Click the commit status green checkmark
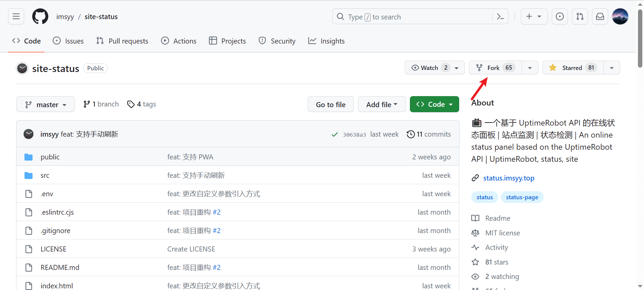This screenshot has height=290, width=644. pyautogui.click(x=334, y=135)
